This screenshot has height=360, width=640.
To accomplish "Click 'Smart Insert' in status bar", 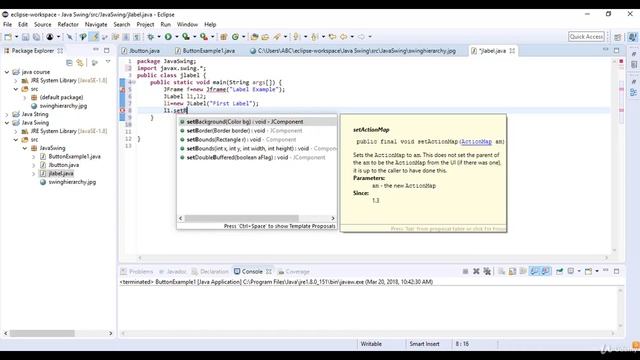I will 424,344.
